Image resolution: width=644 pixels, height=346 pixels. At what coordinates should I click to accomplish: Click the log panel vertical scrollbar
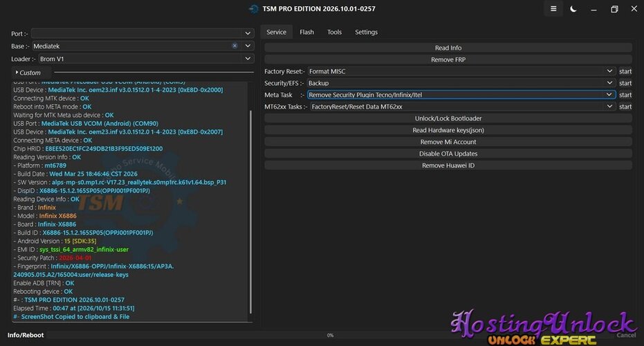(250, 212)
